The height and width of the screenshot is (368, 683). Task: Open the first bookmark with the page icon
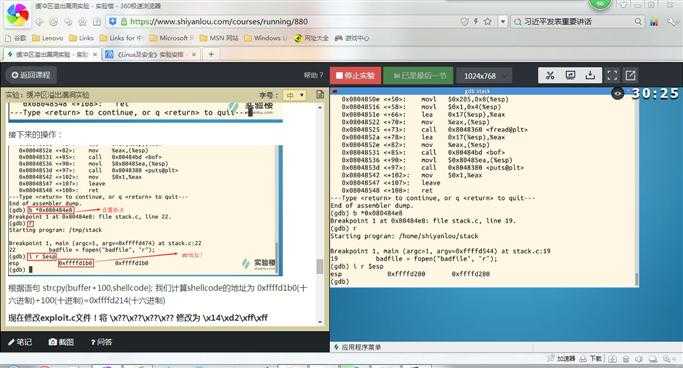16,38
